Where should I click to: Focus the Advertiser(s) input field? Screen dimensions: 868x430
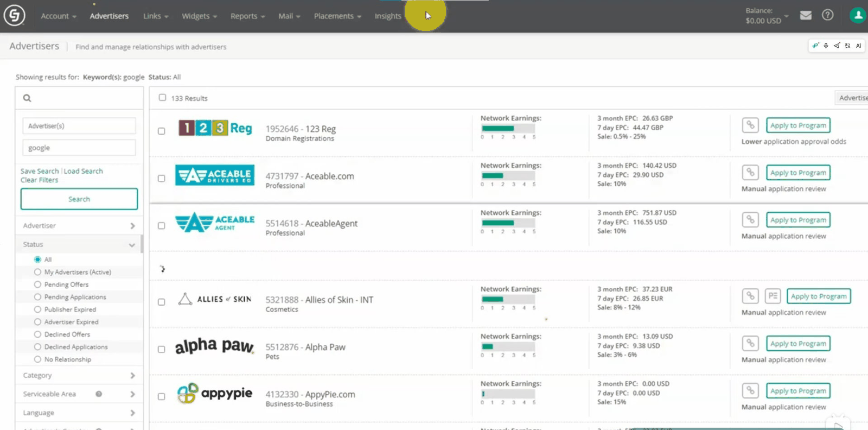pos(79,126)
